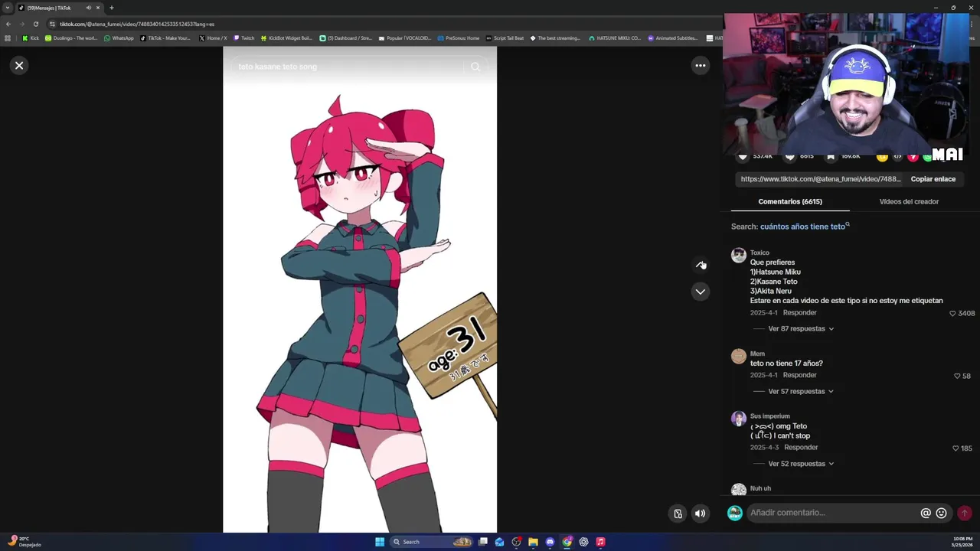
Task: Open the browser apps grid icon
Action: coord(8,38)
